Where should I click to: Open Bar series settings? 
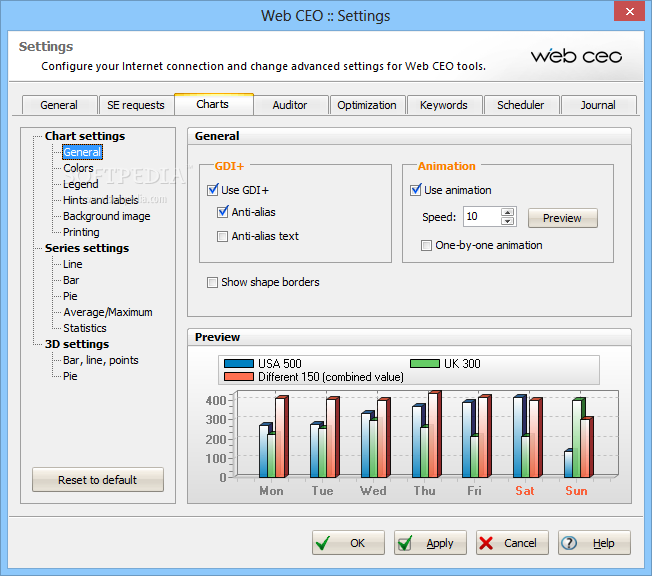coord(71,280)
